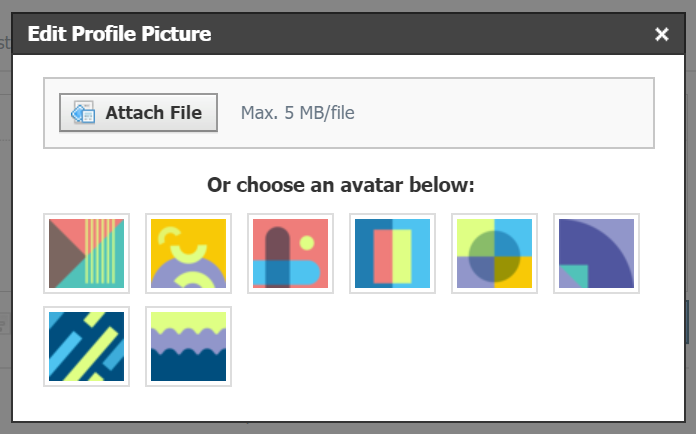Select the navy avatar with diagonal stripes
The image size is (696, 434).
(87, 346)
